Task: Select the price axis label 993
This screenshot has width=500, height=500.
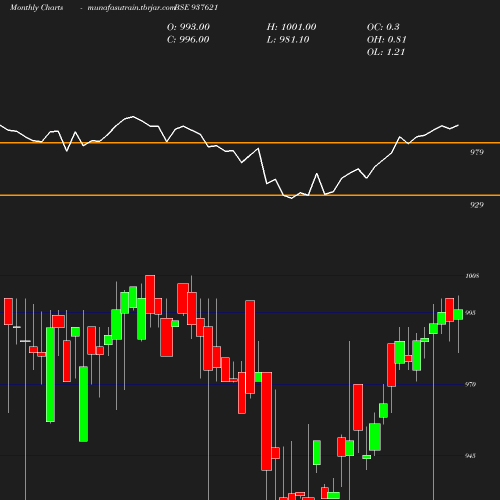Action: pos(470,313)
